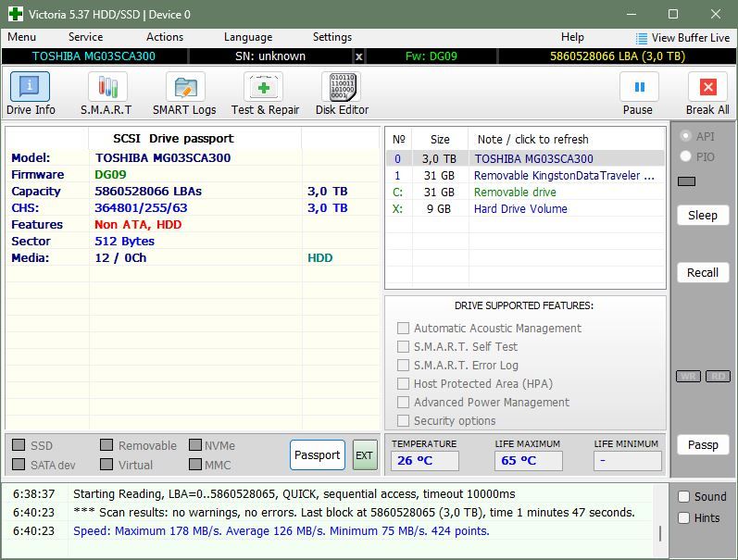
Task: Select X: Hard Drive Volume row
Action: (x=525, y=209)
